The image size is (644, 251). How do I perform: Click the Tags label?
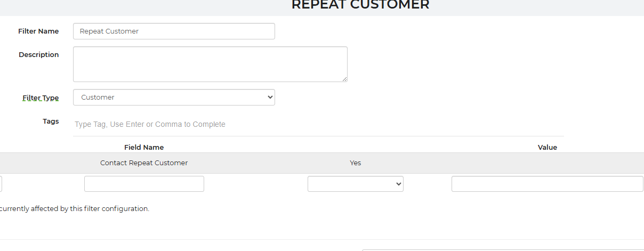click(x=51, y=122)
